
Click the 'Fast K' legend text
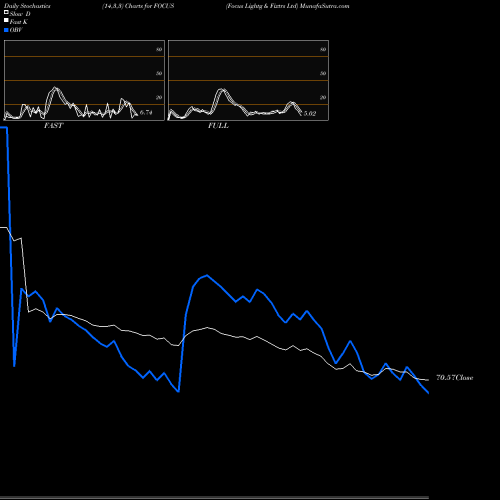tap(18, 22)
